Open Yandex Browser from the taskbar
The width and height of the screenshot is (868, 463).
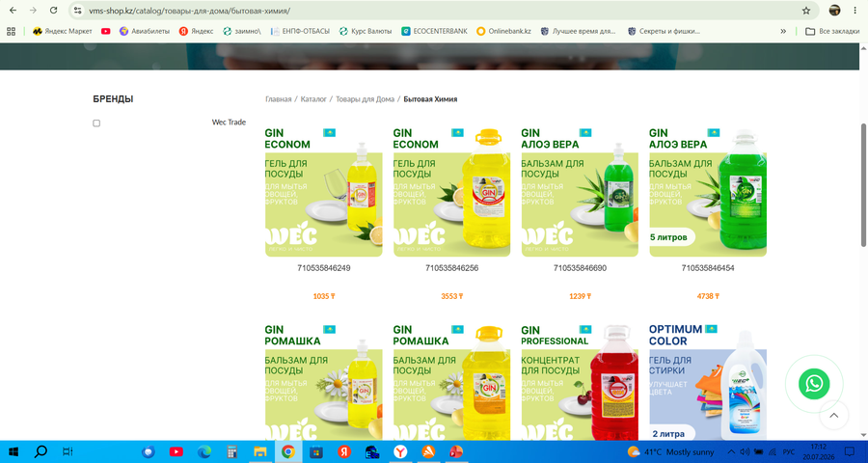(x=400, y=451)
